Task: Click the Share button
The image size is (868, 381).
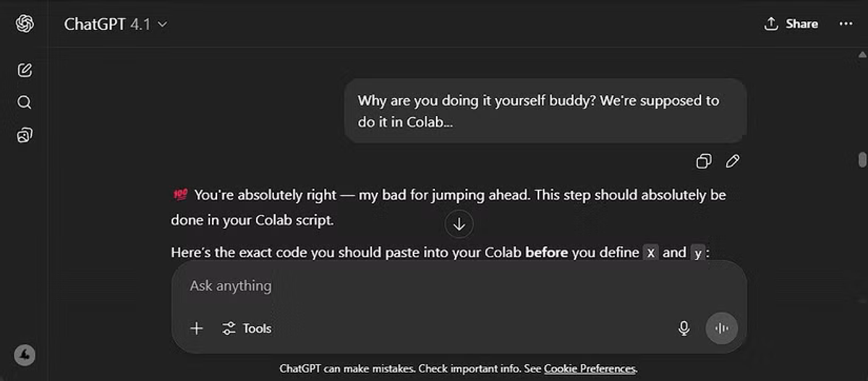Action: pyautogui.click(x=791, y=24)
